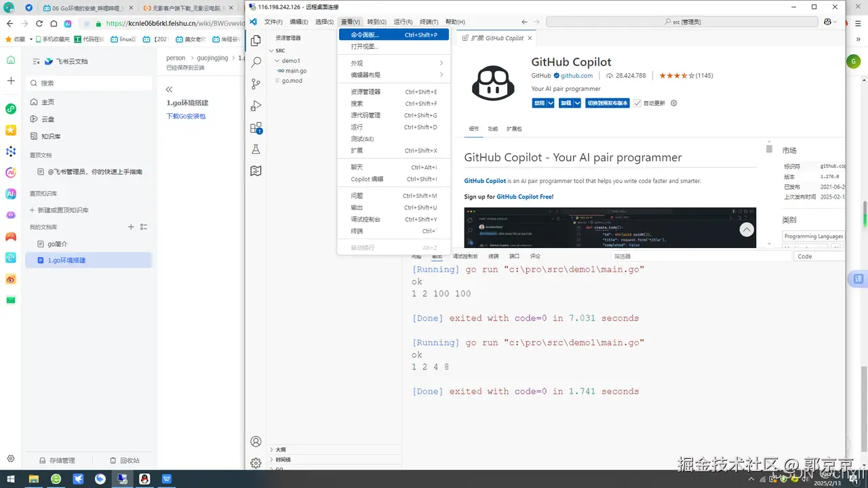
Task: Click the extension settings gear next to 自动更新
Action: coord(673,103)
